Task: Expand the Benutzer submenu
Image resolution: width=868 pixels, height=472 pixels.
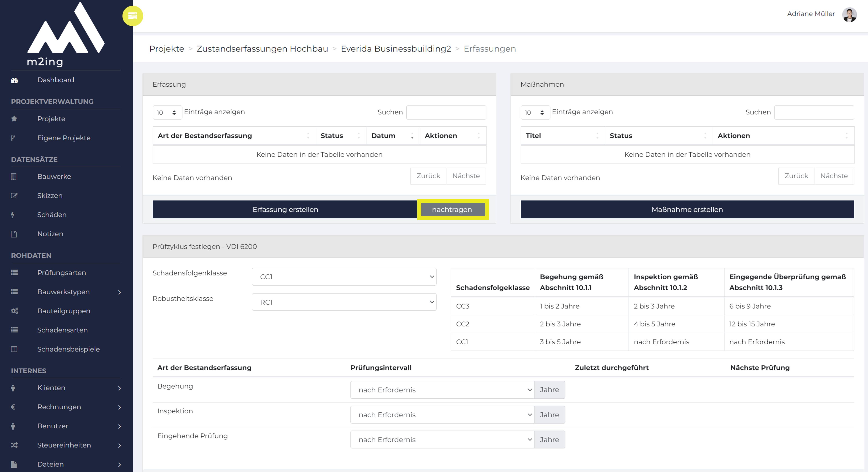Action: pyautogui.click(x=119, y=426)
